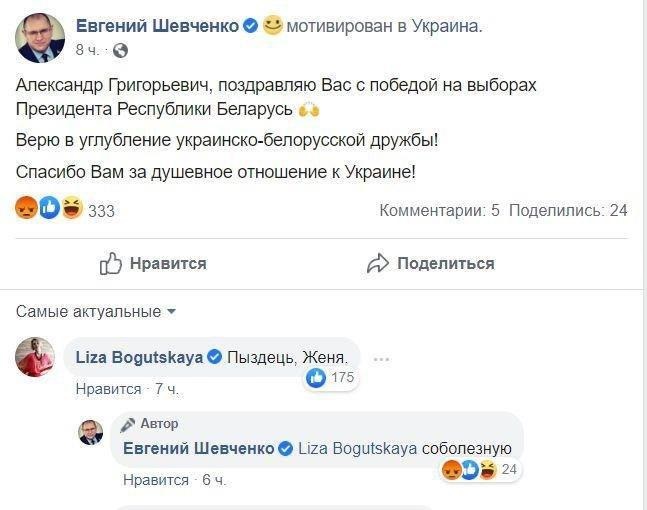Click the verified badge next to Liza Bogutskaya
The image size is (647, 510).
(213, 357)
